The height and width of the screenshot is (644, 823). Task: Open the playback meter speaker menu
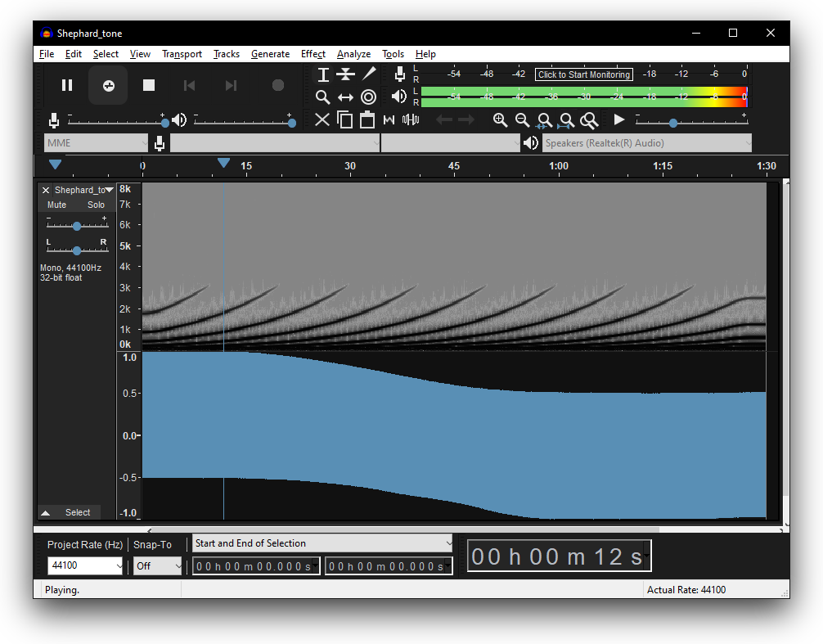coord(399,97)
